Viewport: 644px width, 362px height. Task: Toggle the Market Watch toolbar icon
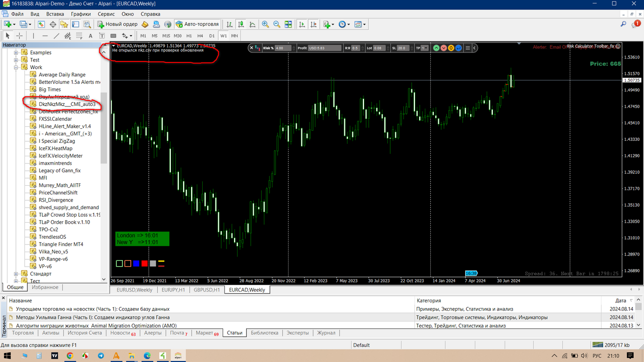click(x=41, y=24)
